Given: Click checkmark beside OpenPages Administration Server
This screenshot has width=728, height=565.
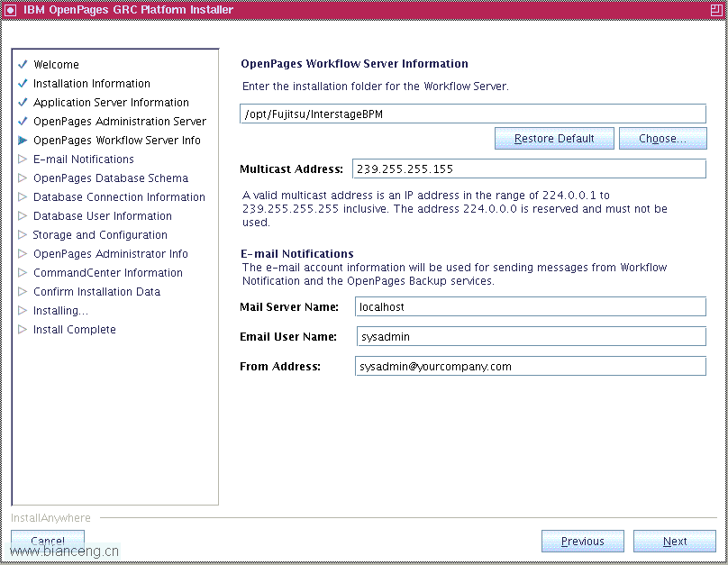Looking at the screenshot, I should (23, 121).
